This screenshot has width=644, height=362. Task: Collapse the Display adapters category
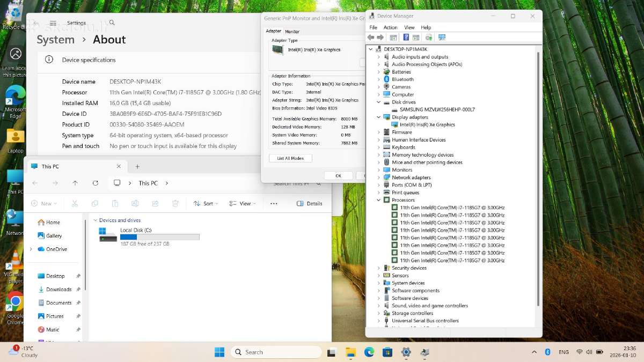378,117
